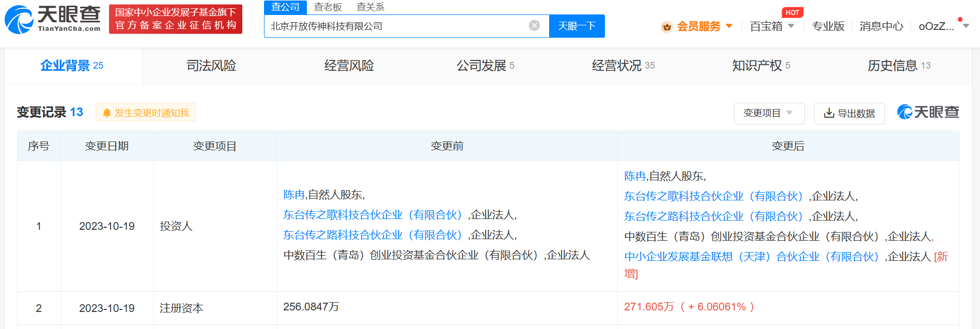
Task: Click the HOT badge above 百宝箱
Action: (x=792, y=12)
